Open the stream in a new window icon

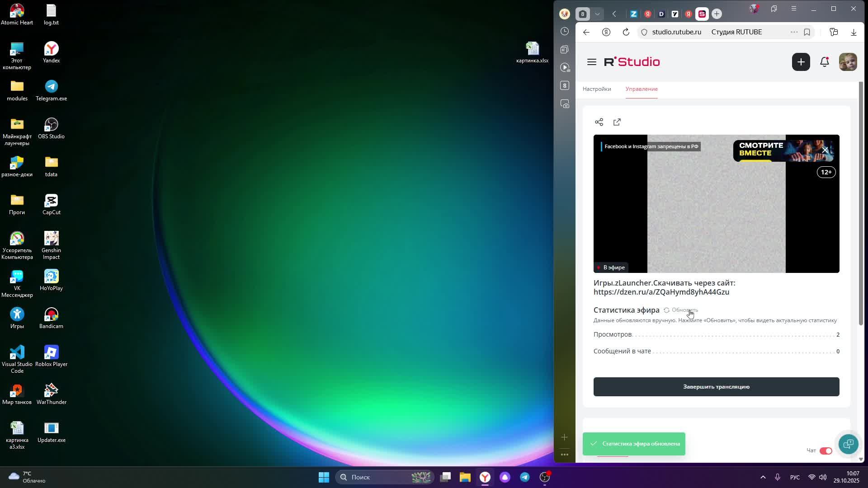click(617, 122)
